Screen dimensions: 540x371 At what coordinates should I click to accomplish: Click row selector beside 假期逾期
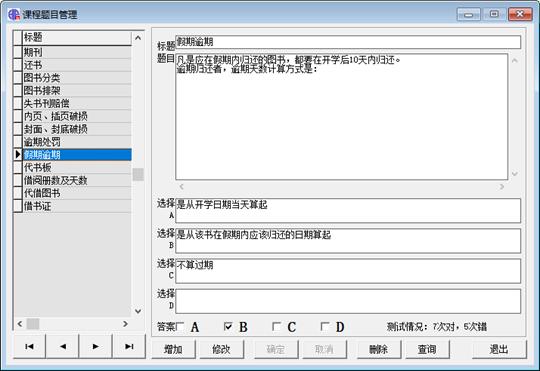pyautogui.click(x=18, y=155)
